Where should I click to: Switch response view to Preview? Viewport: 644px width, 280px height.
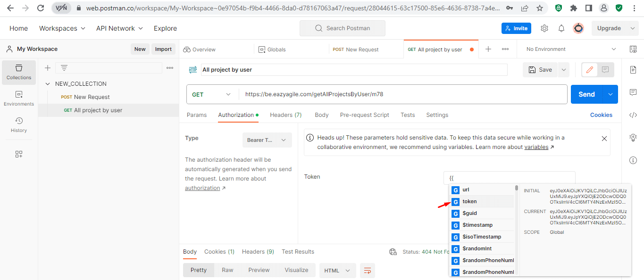[259, 270]
